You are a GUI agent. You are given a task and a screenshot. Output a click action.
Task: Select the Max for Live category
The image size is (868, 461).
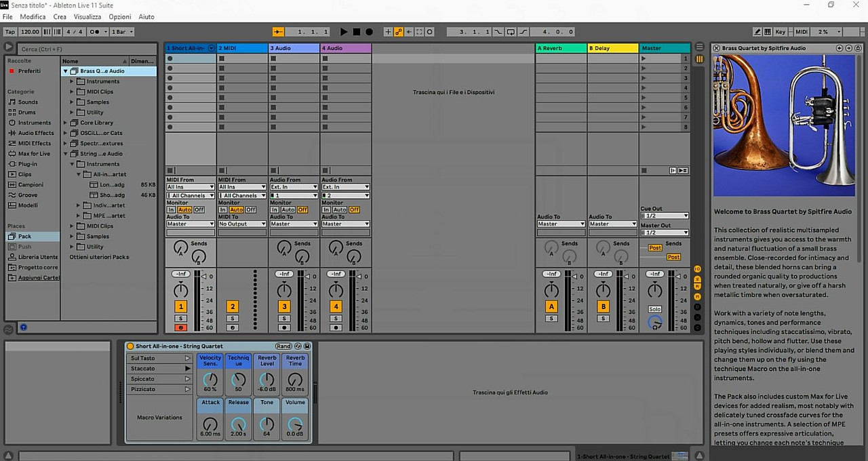[33, 154]
